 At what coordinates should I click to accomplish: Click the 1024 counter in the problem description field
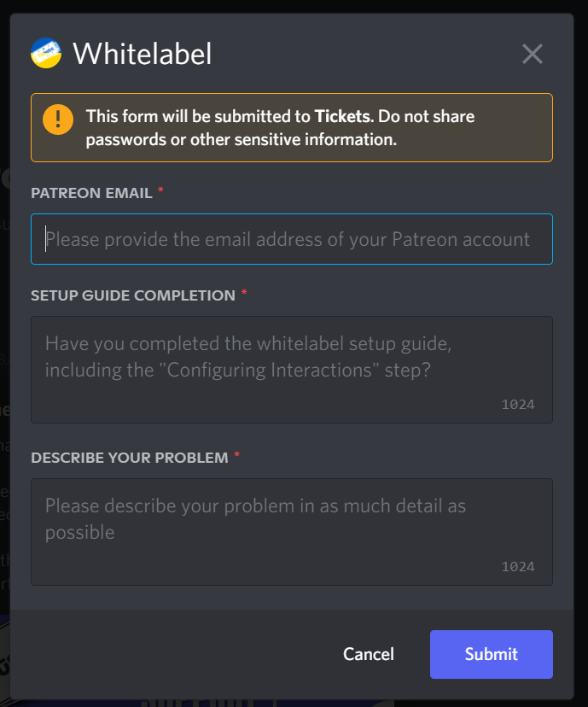click(x=517, y=566)
